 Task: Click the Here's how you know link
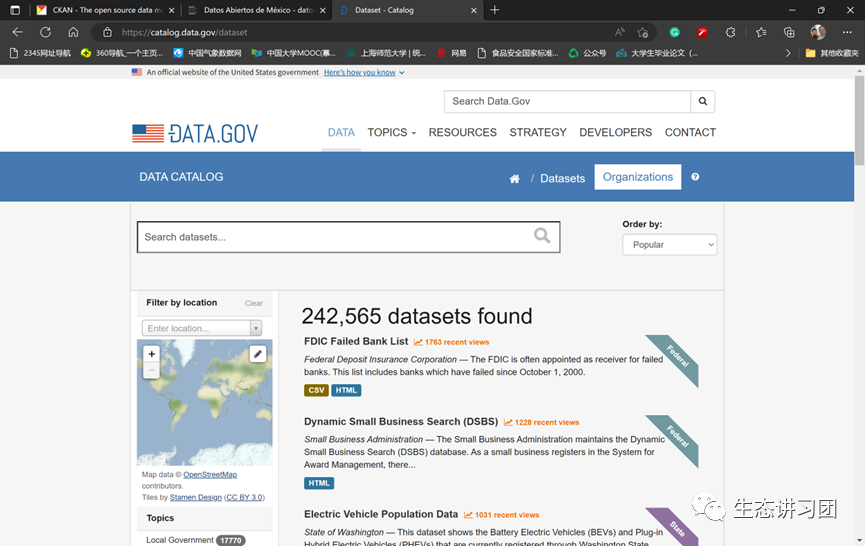[360, 73]
